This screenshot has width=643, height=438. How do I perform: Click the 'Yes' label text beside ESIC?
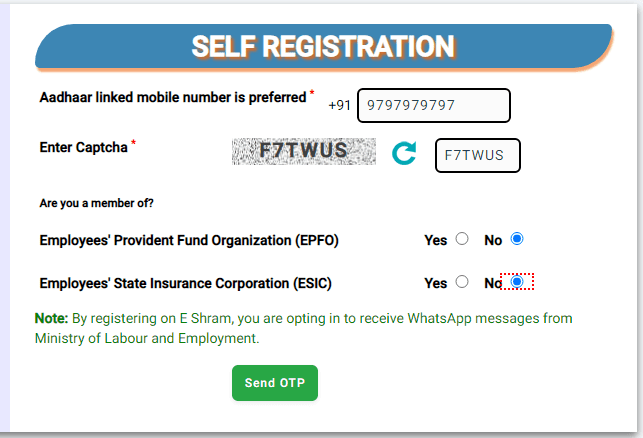pos(436,283)
